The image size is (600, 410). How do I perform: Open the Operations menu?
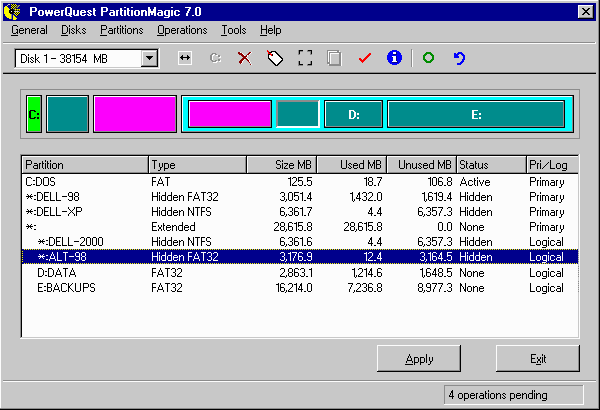182,30
